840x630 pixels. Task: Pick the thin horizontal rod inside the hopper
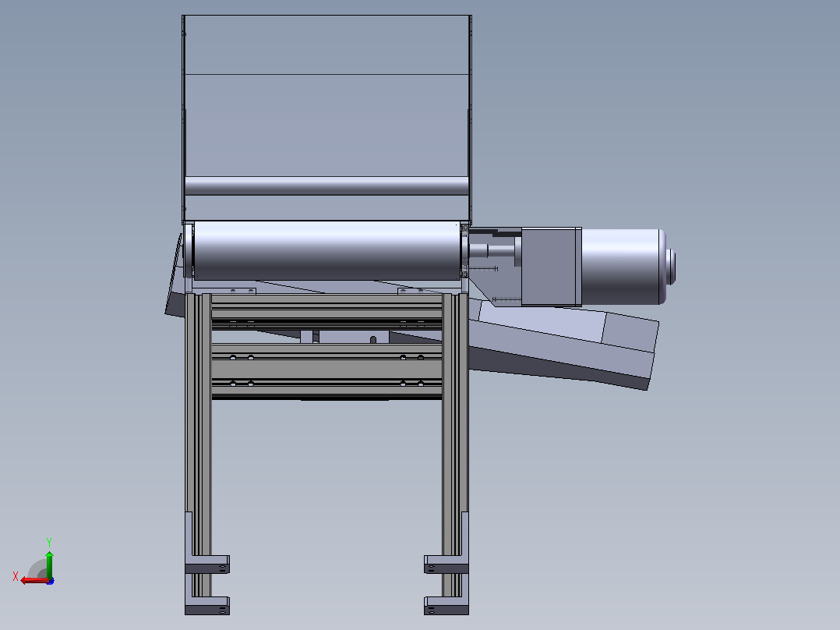coord(326,186)
